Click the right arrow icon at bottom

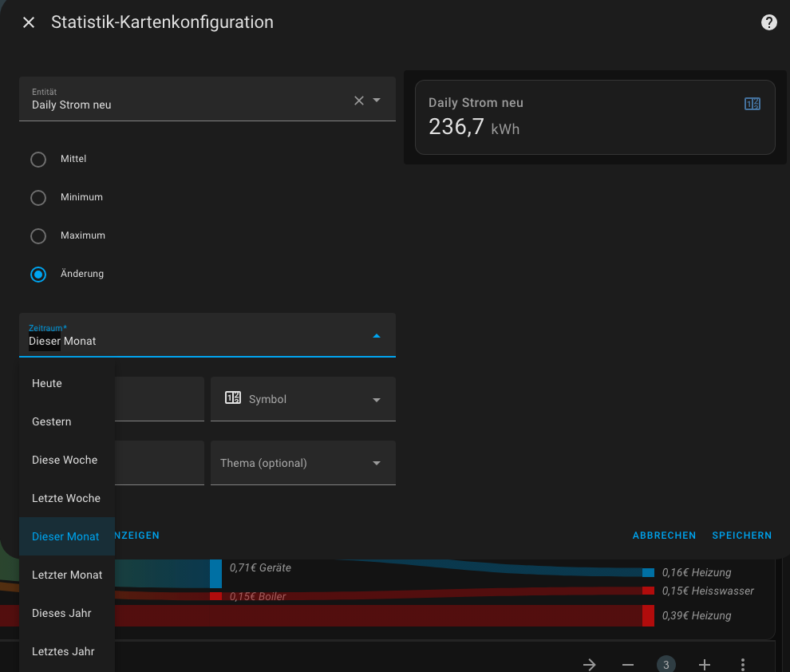(590, 664)
